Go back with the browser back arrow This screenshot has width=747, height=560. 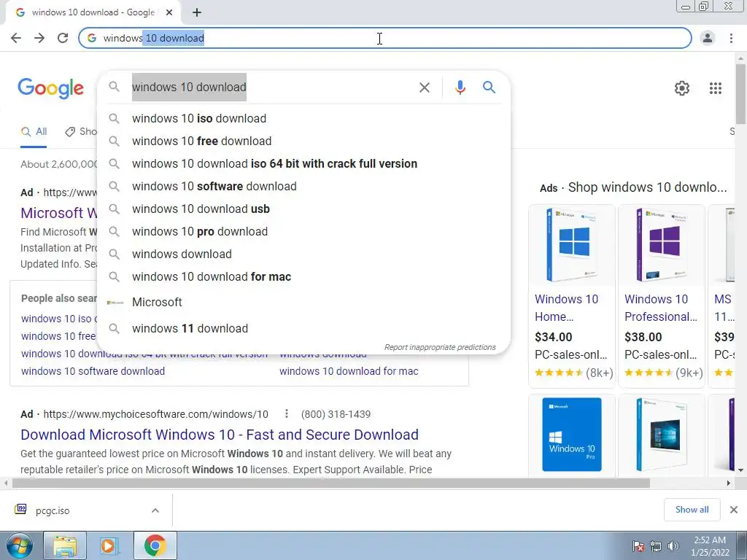[x=16, y=38]
